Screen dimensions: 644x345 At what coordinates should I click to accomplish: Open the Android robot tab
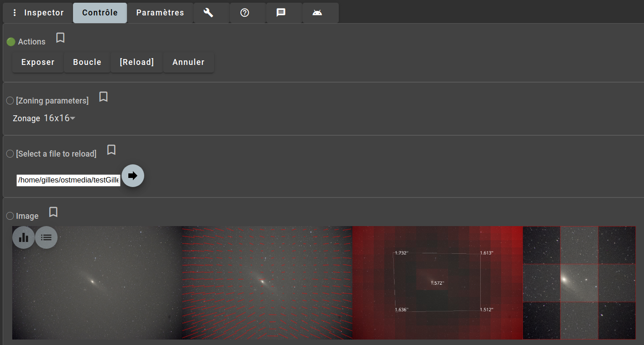tap(317, 13)
